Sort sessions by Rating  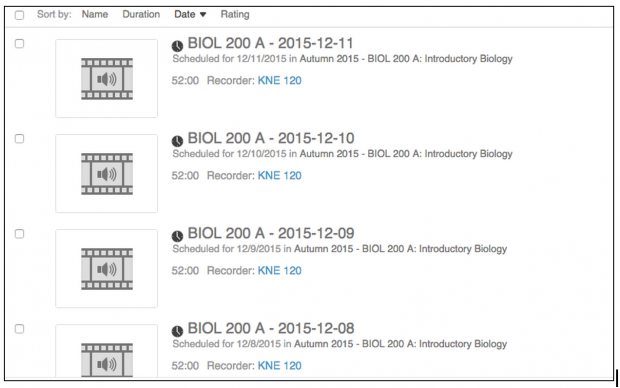tap(235, 14)
